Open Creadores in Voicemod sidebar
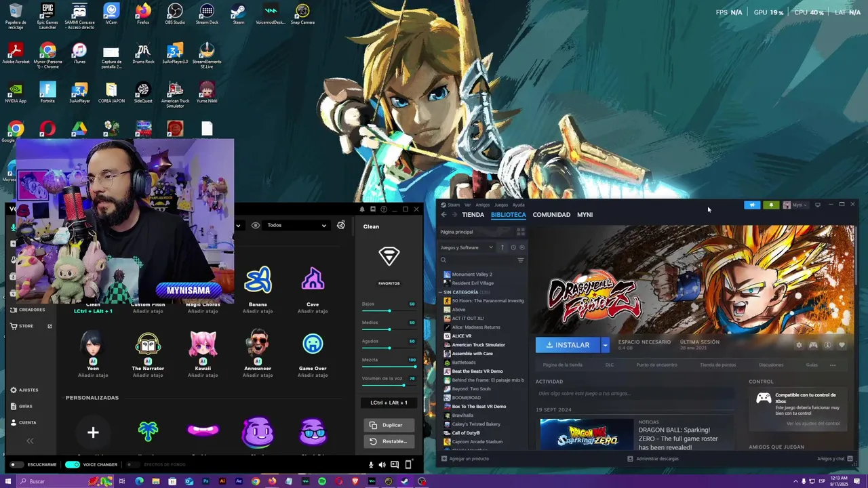The height and width of the screenshot is (488, 868). tap(28, 310)
